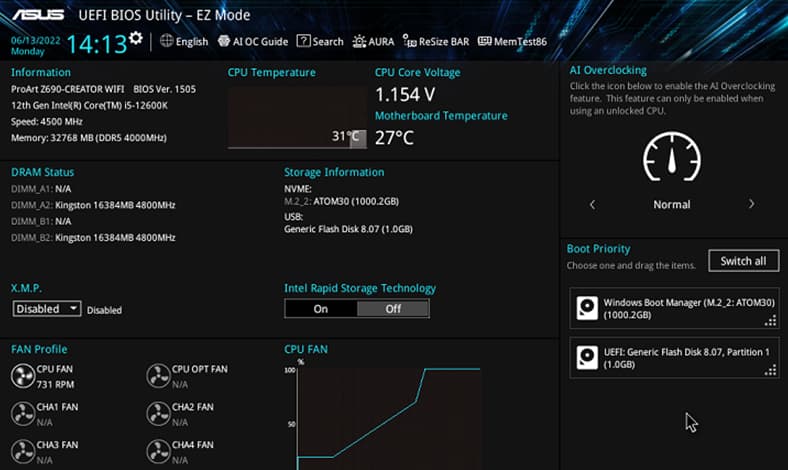Click the AURA light icon
Viewport: 788px width, 470px height.
click(359, 42)
